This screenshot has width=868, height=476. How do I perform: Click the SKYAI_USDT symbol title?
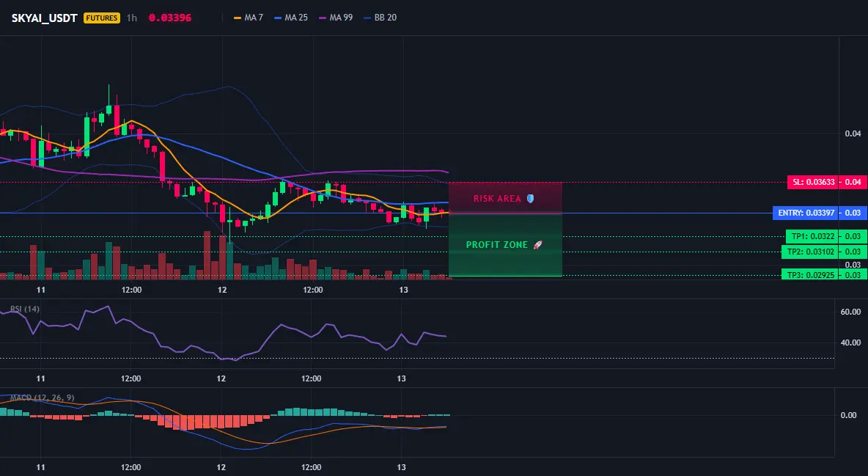44,18
